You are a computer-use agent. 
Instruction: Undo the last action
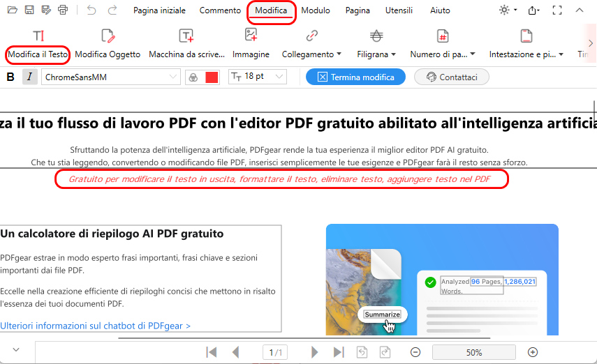91,10
